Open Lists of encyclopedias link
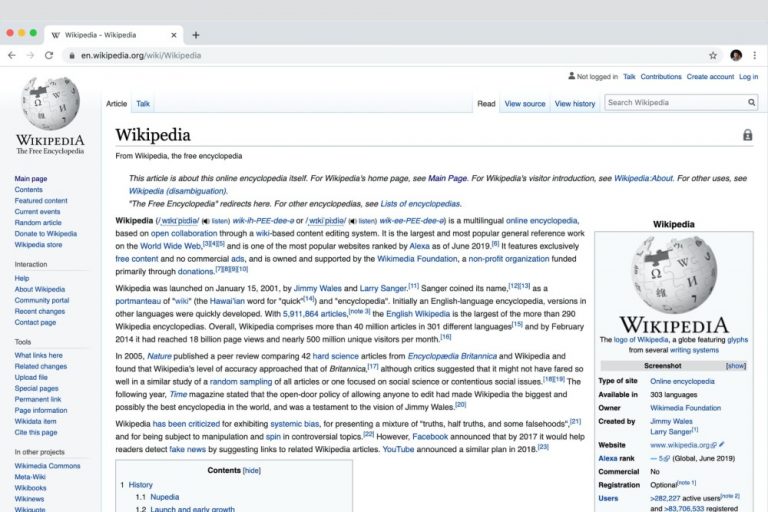 click(x=420, y=204)
